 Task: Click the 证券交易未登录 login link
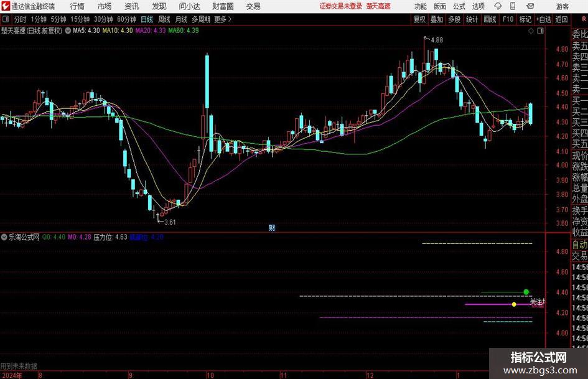pyautogui.click(x=341, y=6)
